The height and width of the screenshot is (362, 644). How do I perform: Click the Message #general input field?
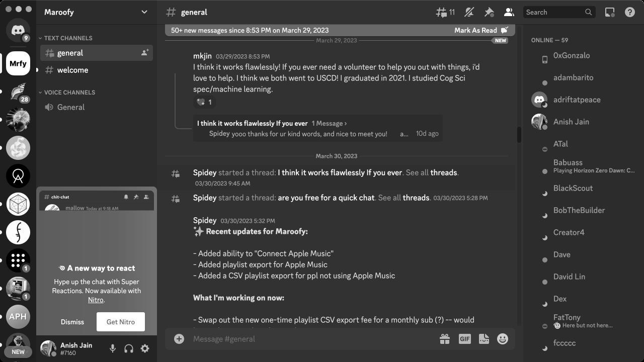312,339
